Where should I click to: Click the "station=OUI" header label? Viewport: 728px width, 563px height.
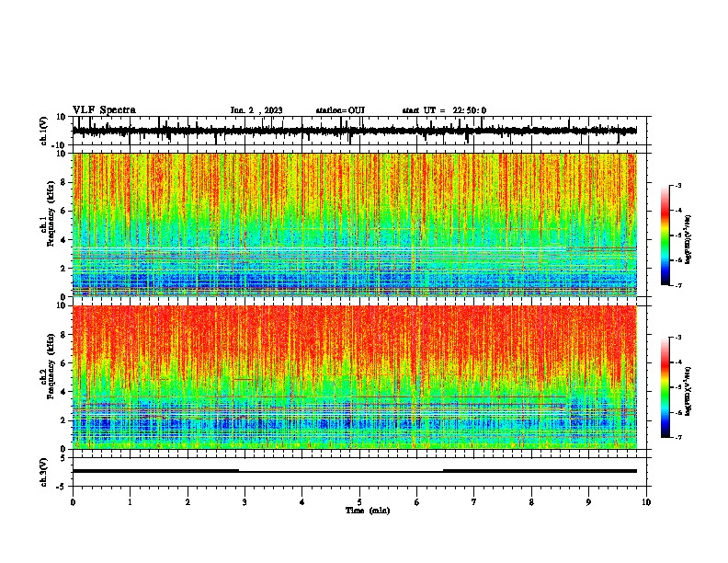(340, 110)
